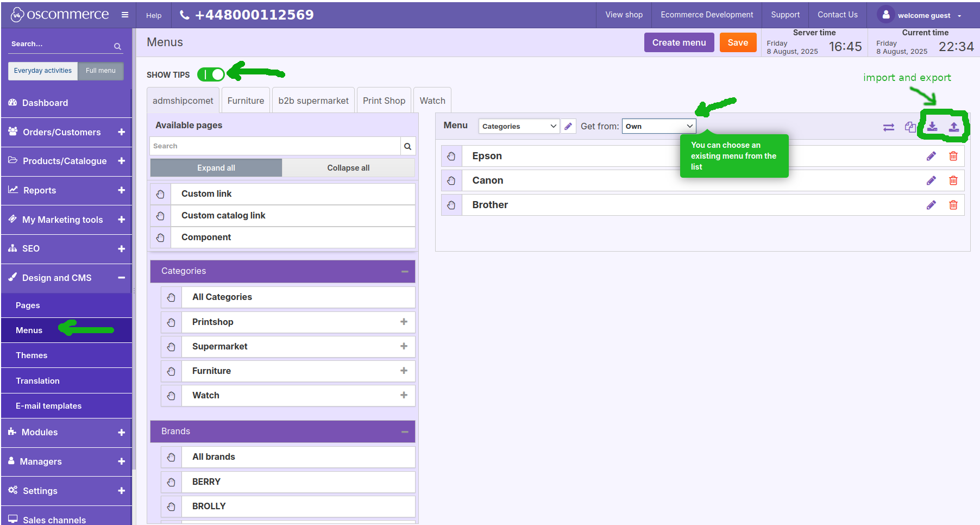Edit the Canon menu item with pencil icon
The image size is (980, 525).
tap(931, 180)
